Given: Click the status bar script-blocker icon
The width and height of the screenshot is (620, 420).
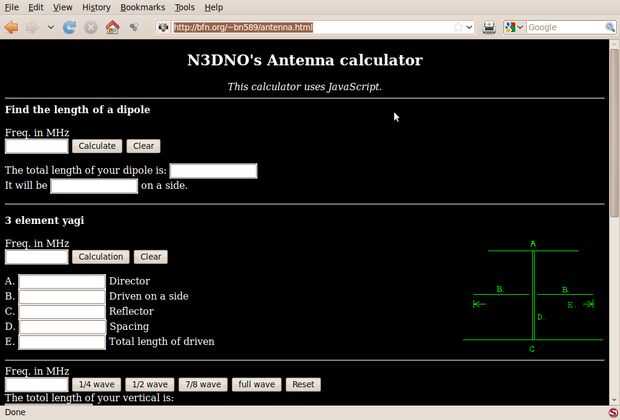Looking at the screenshot, I should 613,412.
